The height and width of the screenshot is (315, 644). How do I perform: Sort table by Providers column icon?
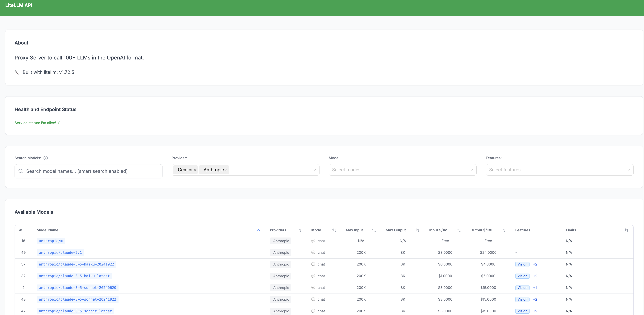click(300, 230)
